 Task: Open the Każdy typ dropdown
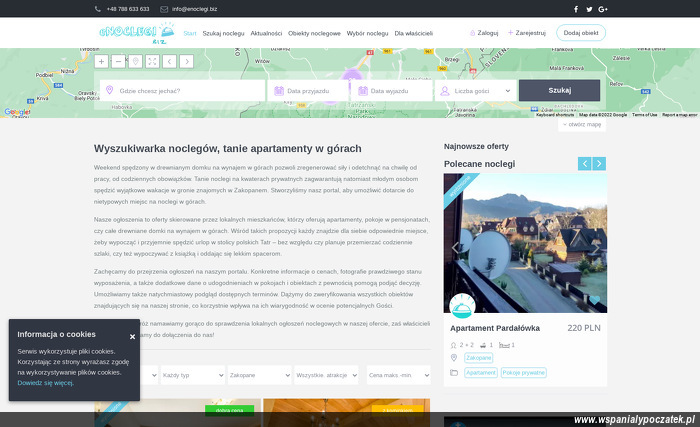click(192, 375)
